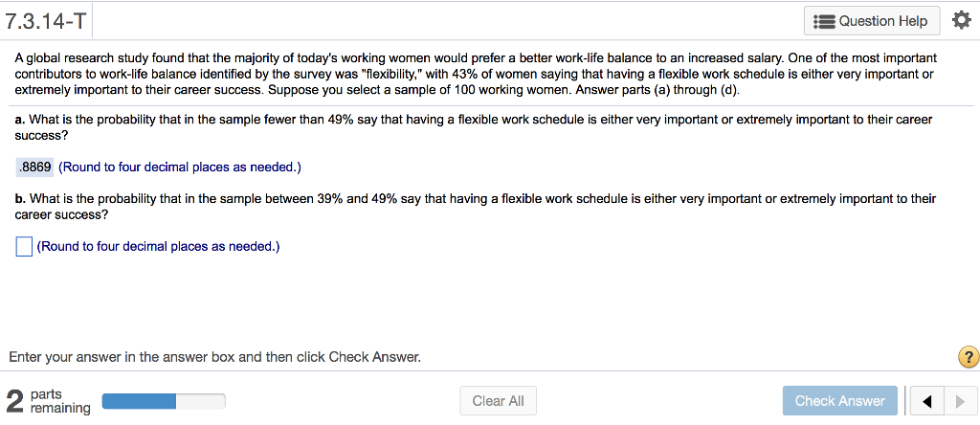Select the .8869 answer field in part a
980x425 pixels.
(x=35, y=168)
